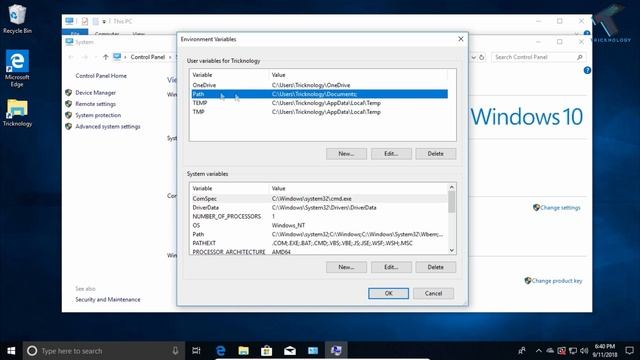The image size is (640, 360).
Task: Open the notification Action Center
Action: coord(629,351)
